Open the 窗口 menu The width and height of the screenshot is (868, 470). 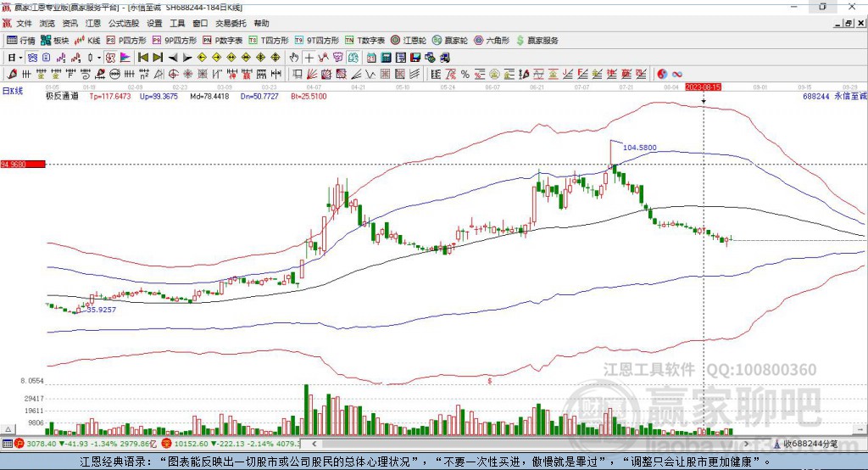(x=200, y=23)
